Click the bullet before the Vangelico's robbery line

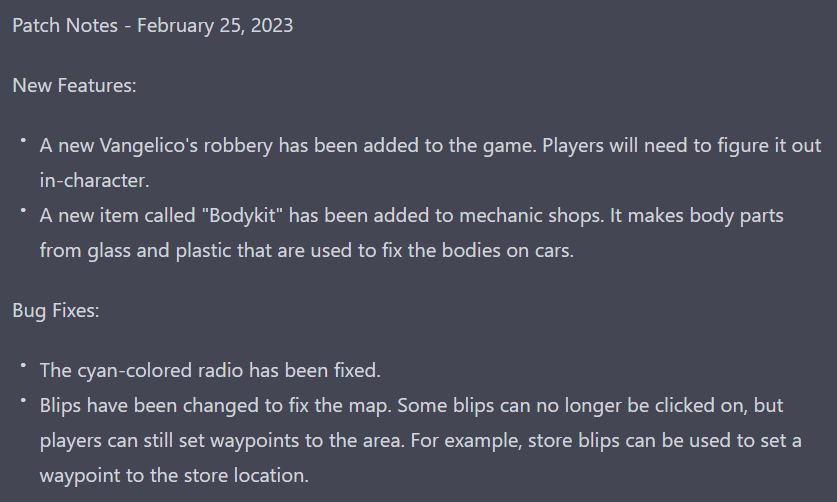pyautogui.click(x=22, y=142)
